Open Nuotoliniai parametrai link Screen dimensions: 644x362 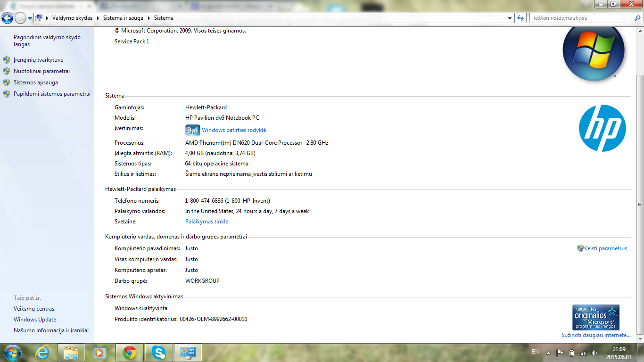point(41,71)
